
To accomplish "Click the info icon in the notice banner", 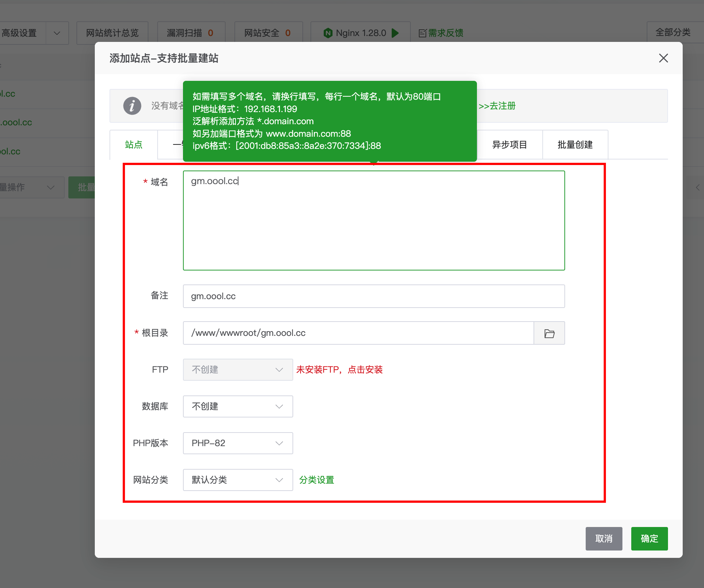I will click(132, 106).
